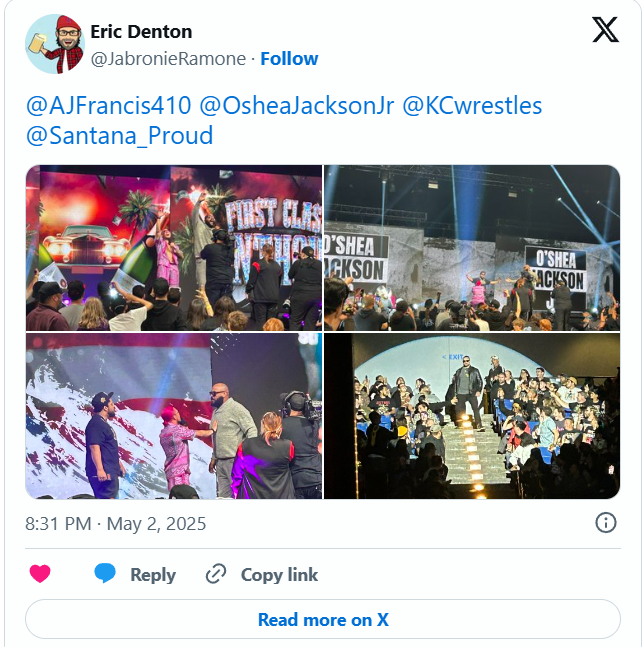View photo of man on crowd stairs

pyautogui.click(x=472, y=416)
